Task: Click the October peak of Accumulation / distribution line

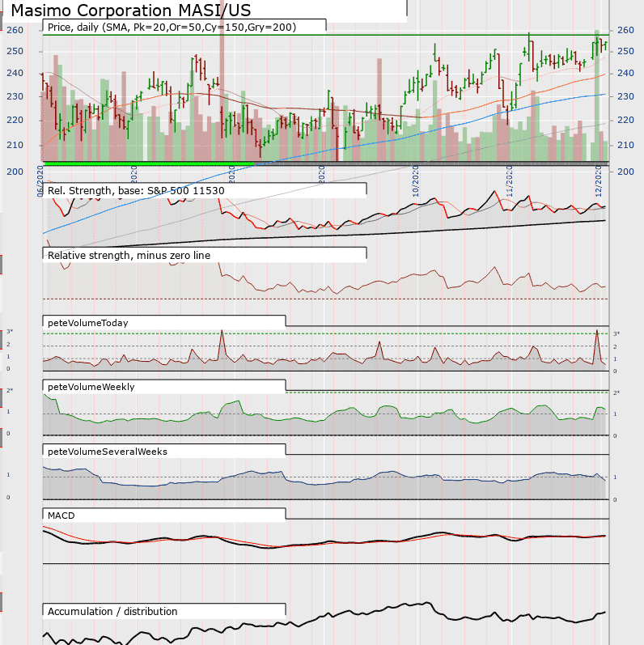Action: 428,604
